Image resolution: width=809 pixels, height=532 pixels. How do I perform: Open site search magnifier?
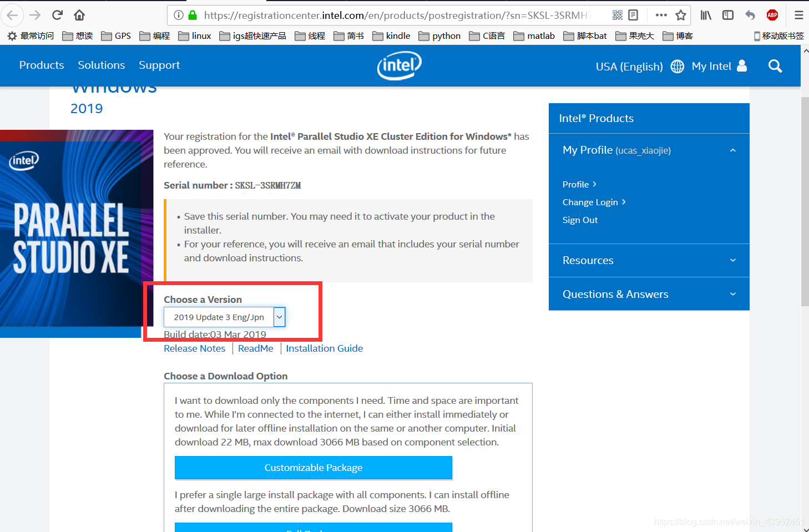775,66
